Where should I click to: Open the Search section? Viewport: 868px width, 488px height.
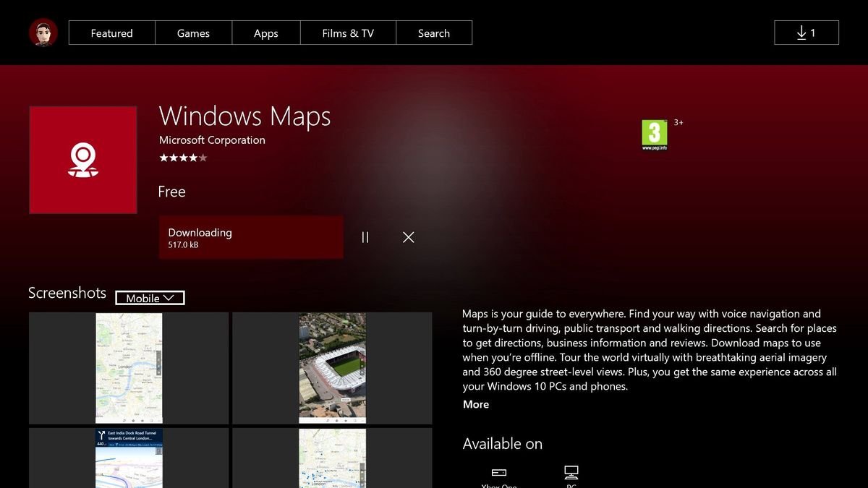pos(434,33)
